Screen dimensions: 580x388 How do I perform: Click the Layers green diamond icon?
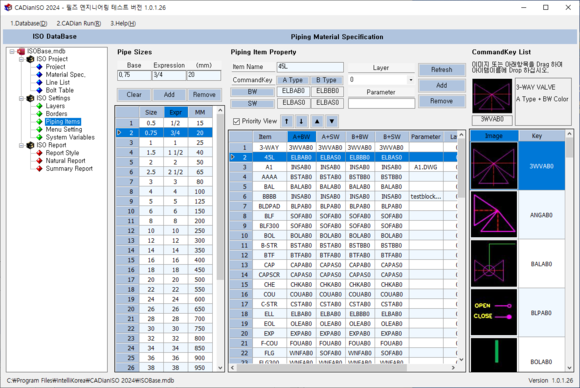pyautogui.click(x=40, y=106)
